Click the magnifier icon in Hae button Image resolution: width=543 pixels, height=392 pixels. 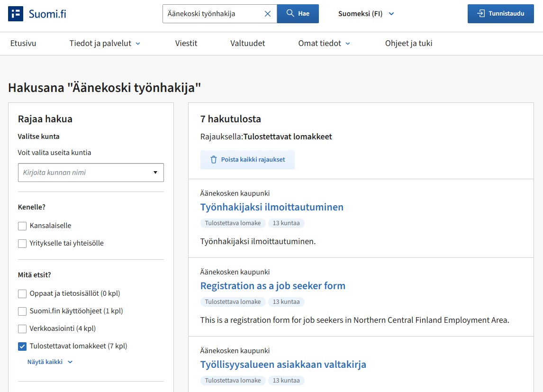tap(290, 13)
